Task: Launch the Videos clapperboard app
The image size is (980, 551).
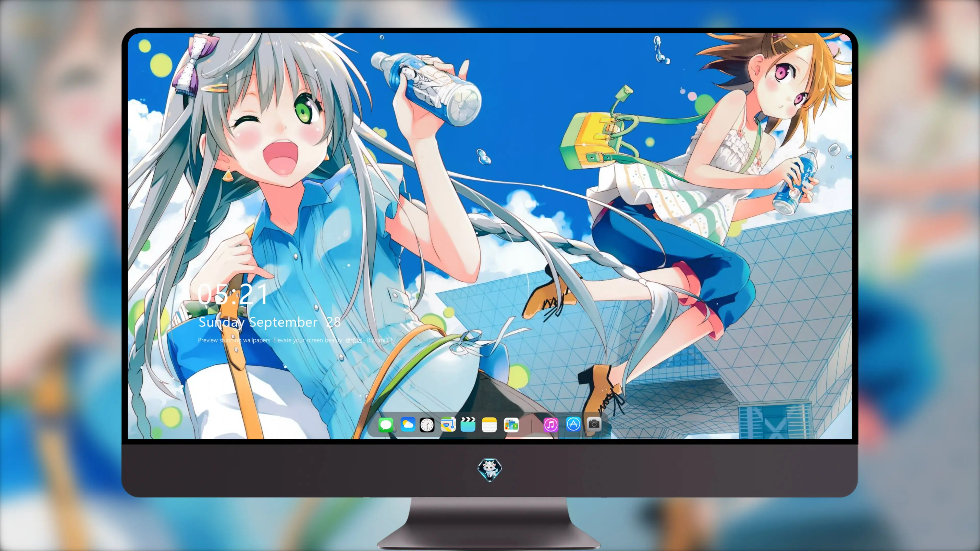Action: (468, 424)
